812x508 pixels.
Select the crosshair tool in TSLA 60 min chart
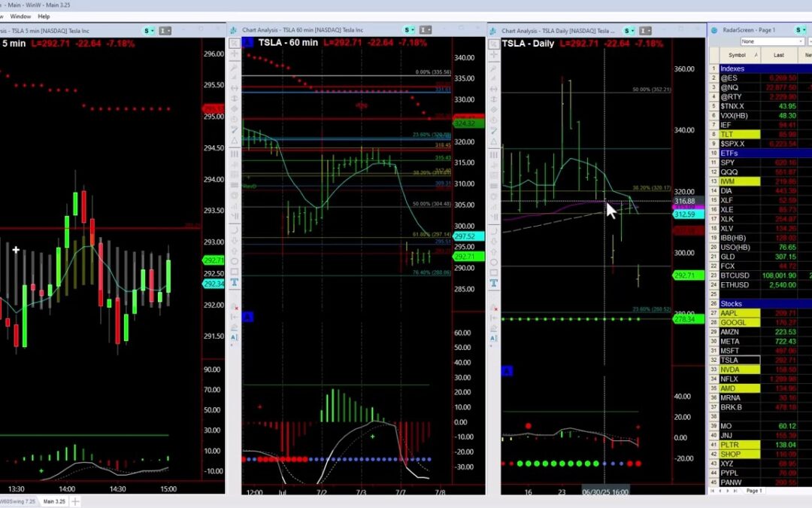[234, 53]
